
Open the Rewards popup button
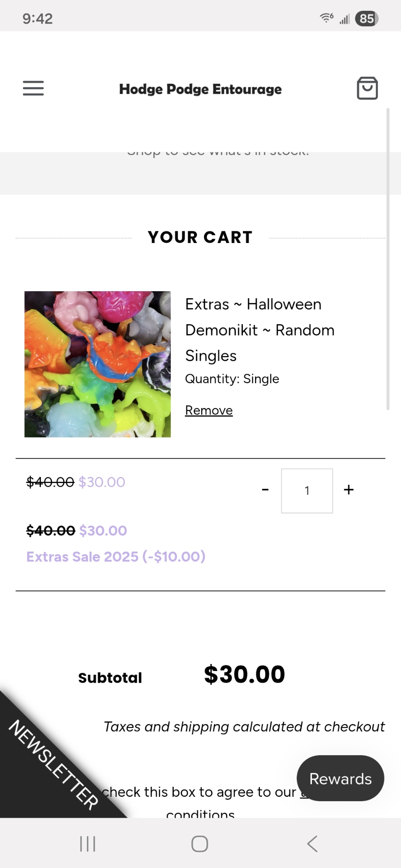(340, 779)
